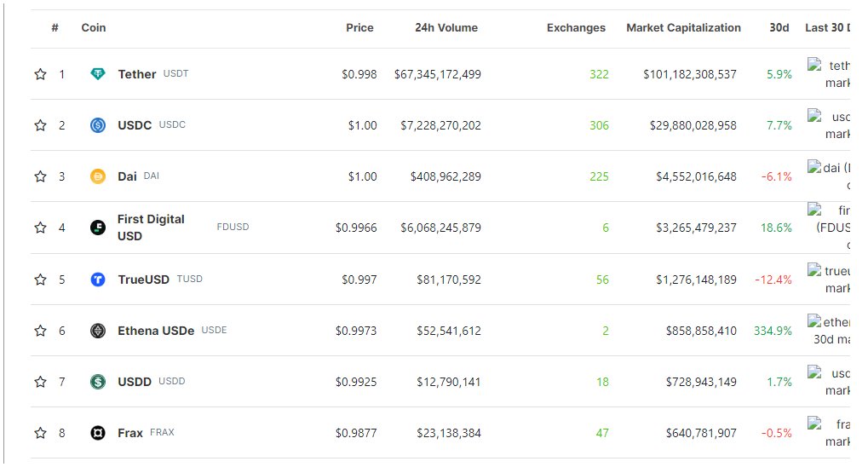Click Tether market cap $101,182,308,537
The image size is (868, 467).
[x=690, y=74]
